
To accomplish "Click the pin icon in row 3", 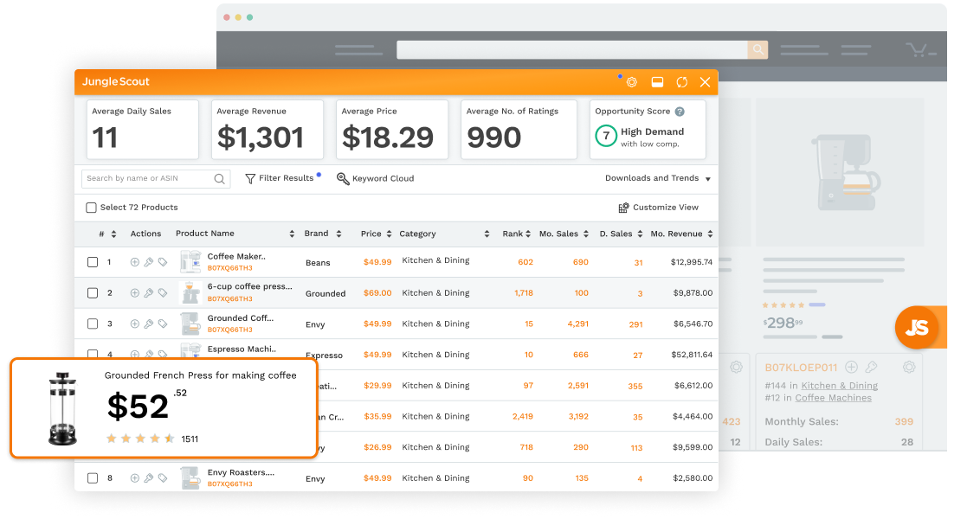I will [x=149, y=324].
